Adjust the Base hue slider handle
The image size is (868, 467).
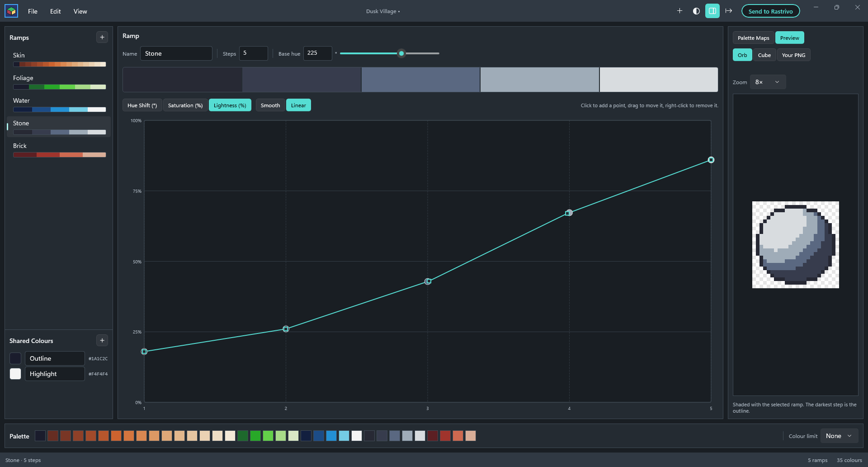pos(401,53)
